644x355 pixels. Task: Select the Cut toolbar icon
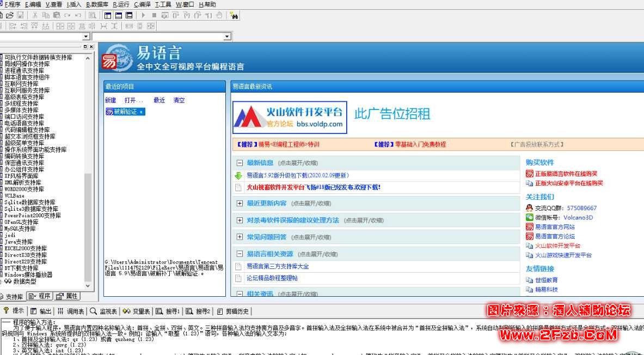35,16
